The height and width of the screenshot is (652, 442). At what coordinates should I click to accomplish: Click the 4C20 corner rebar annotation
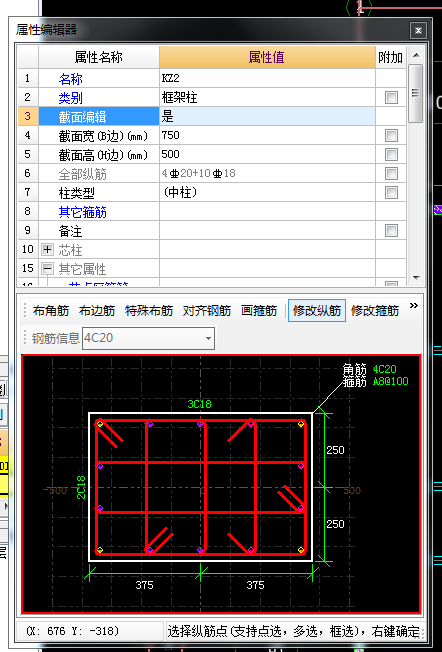point(385,369)
